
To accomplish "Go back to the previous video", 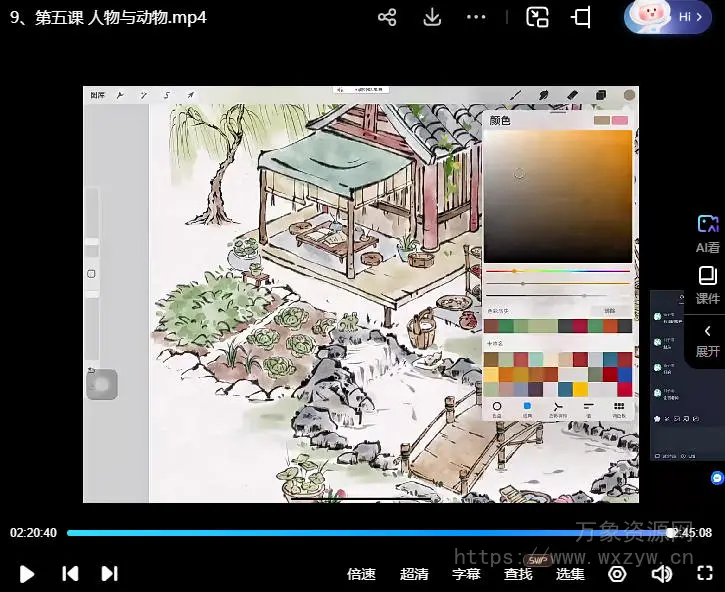I will point(70,574).
